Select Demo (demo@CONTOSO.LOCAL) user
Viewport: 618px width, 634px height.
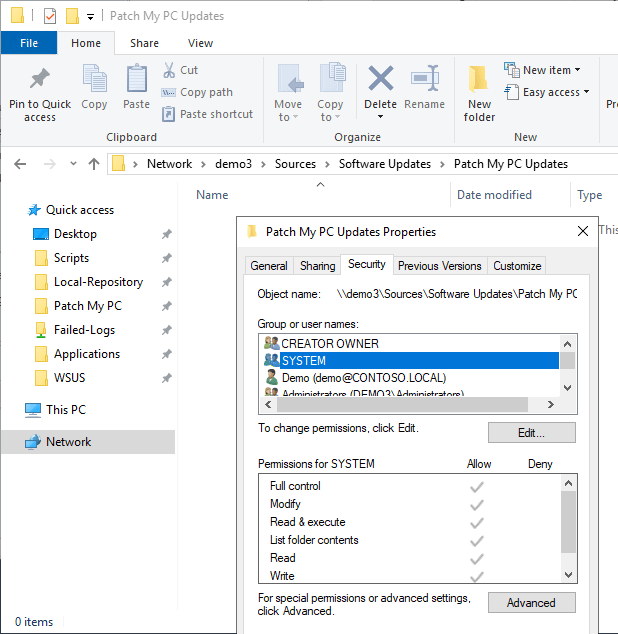click(x=409, y=378)
